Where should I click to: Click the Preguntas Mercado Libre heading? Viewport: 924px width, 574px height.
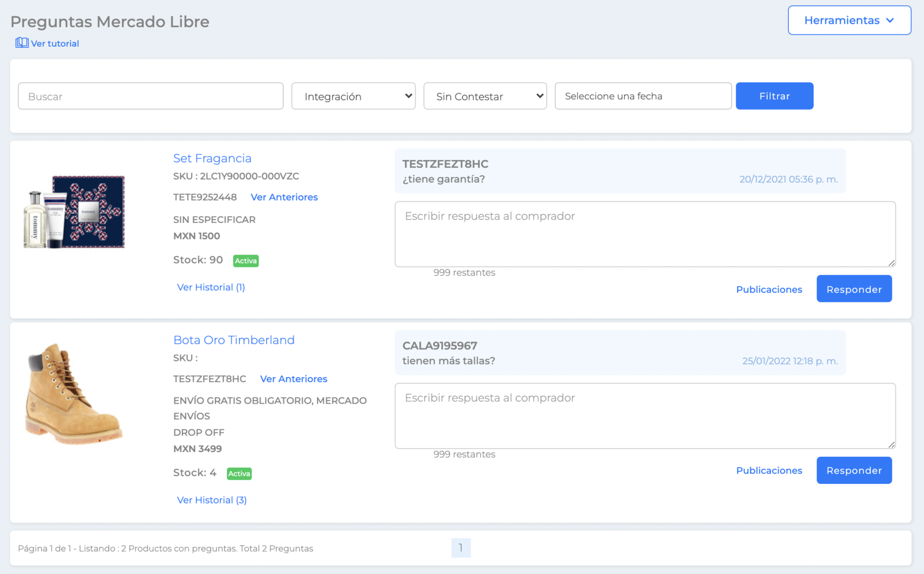pos(110,22)
